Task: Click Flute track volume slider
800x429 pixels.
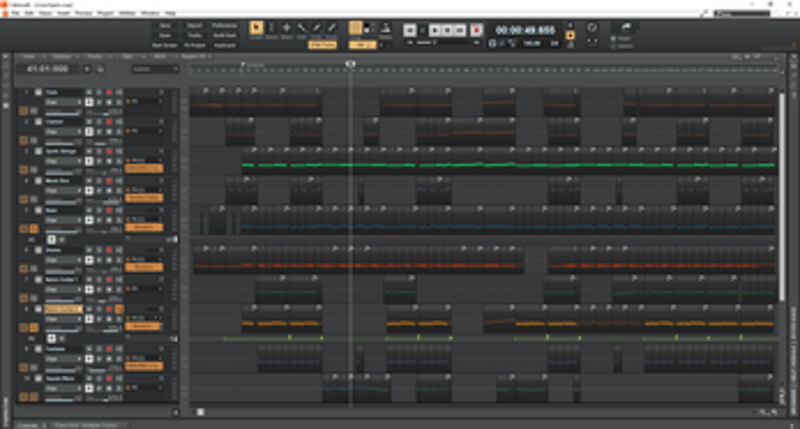Action: pyautogui.click(x=64, y=113)
